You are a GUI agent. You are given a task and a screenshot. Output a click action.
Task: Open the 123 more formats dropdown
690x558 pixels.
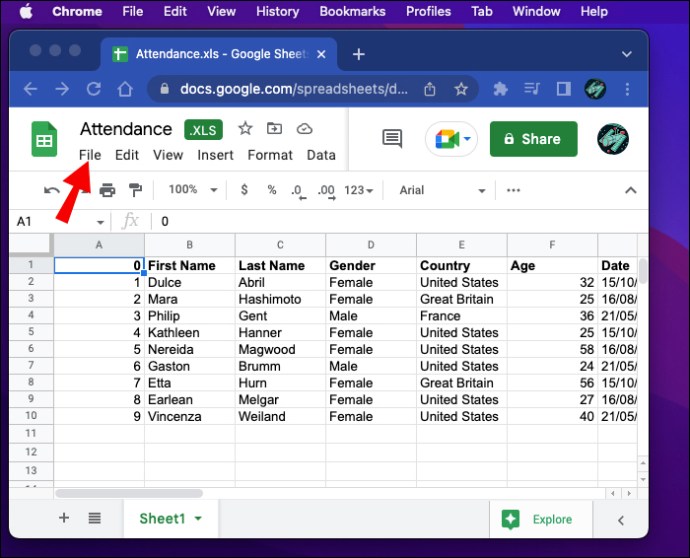coord(359,190)
